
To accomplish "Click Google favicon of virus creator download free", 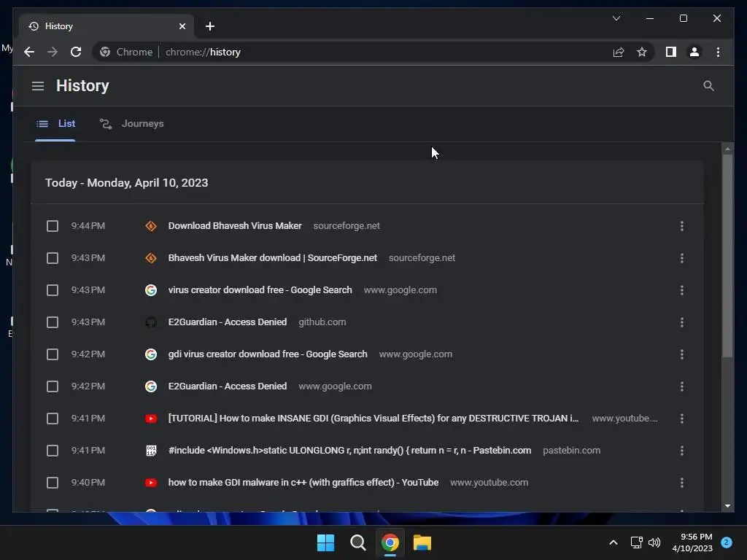I will pyautogui.click(x=151, y=290).
